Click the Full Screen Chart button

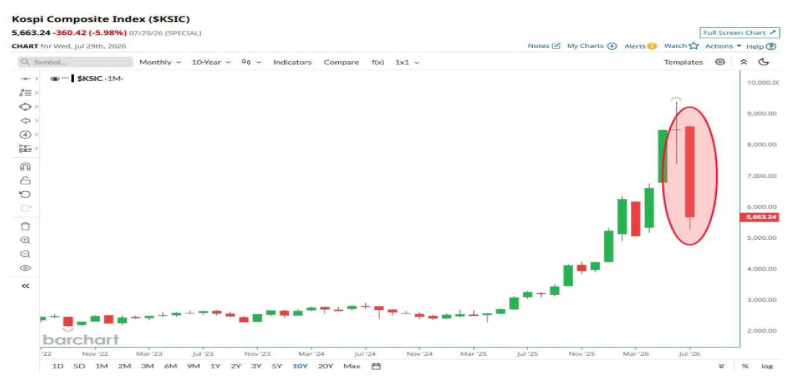coord(739,33)
